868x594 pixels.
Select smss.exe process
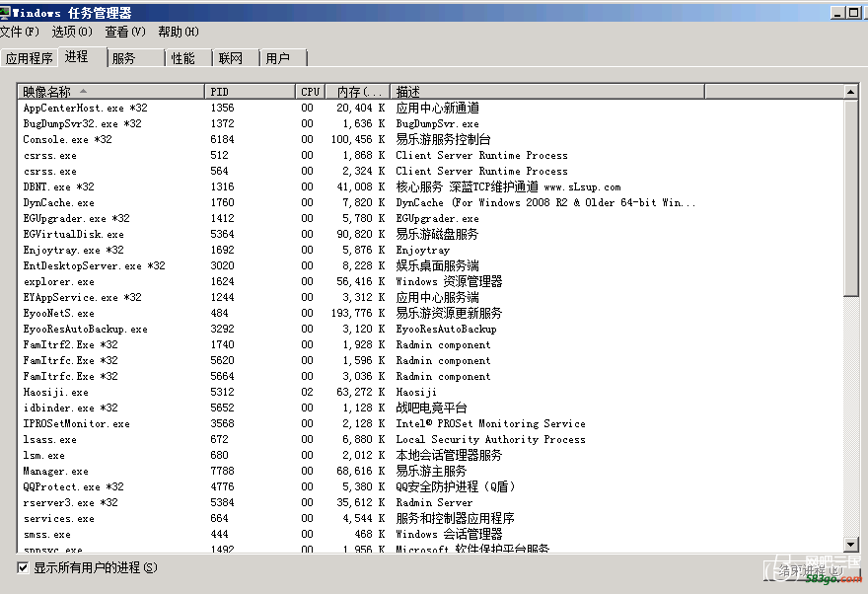tap(431, 534)
